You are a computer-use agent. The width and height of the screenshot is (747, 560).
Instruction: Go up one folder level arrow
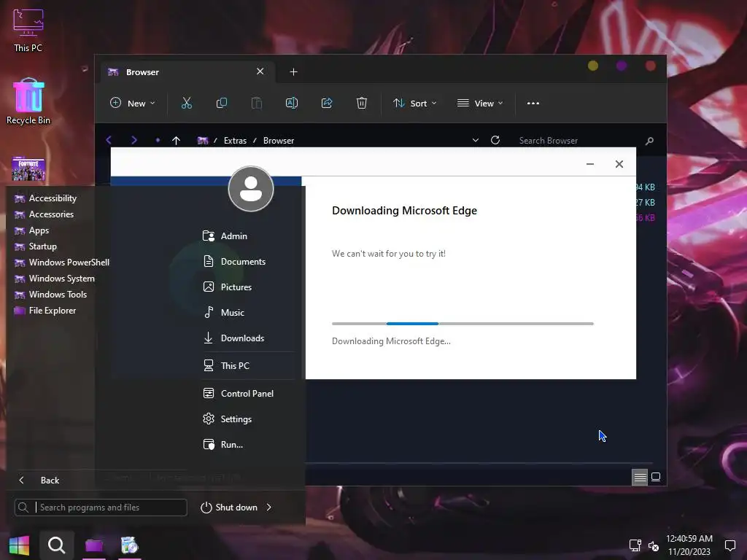pyautogui.click(x=177, y=141)
